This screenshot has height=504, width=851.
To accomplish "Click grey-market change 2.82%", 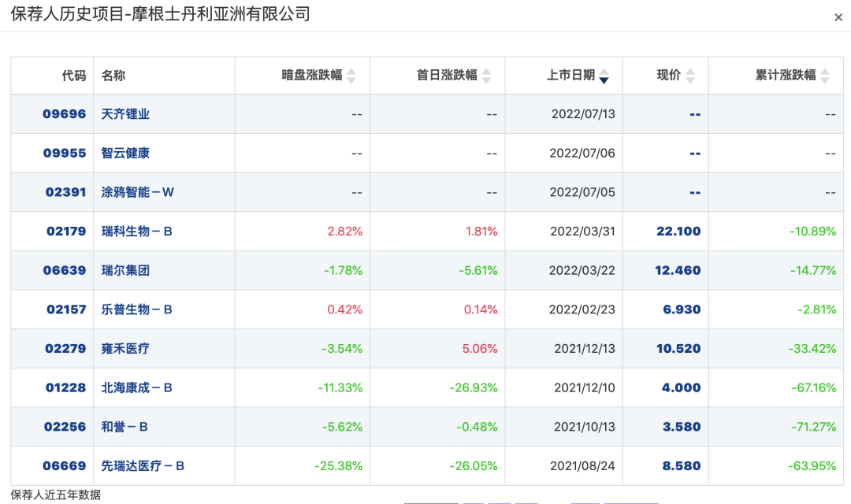I will click(344, 231).
